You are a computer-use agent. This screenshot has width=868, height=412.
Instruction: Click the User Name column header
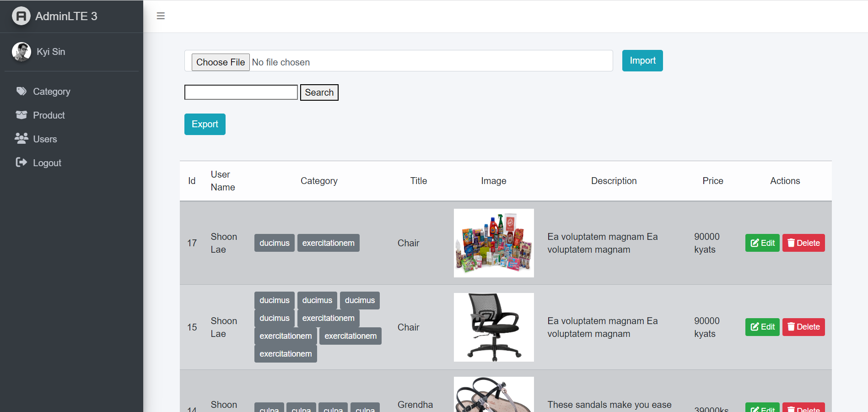tap(223, 181)
